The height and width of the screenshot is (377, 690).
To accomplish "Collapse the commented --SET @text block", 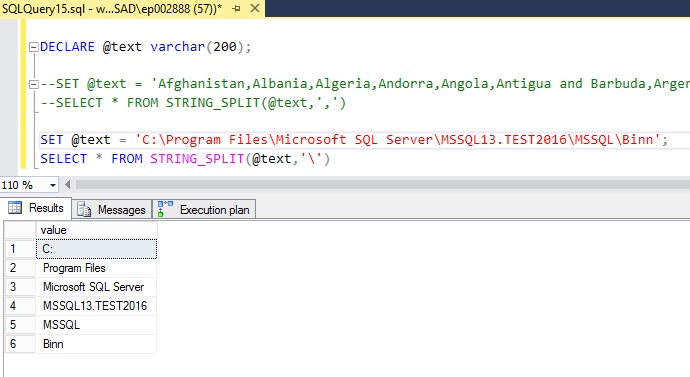I will [33, 84].
